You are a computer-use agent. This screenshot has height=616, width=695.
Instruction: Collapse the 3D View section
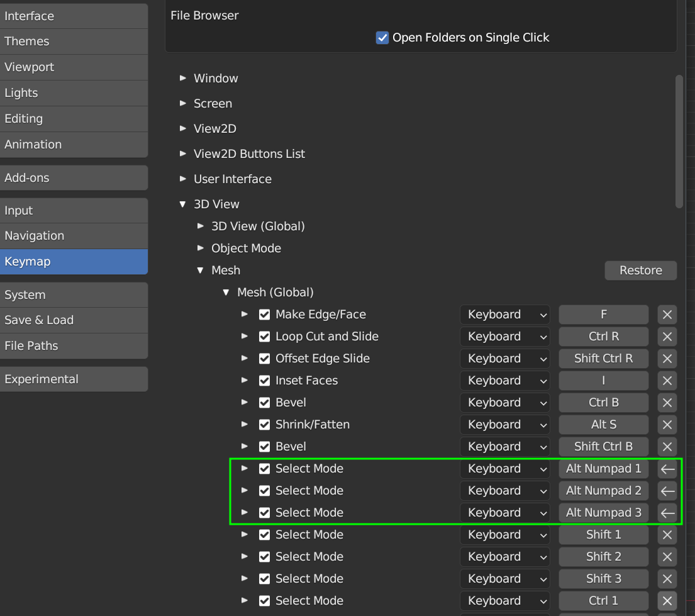[x=183, y=204]
